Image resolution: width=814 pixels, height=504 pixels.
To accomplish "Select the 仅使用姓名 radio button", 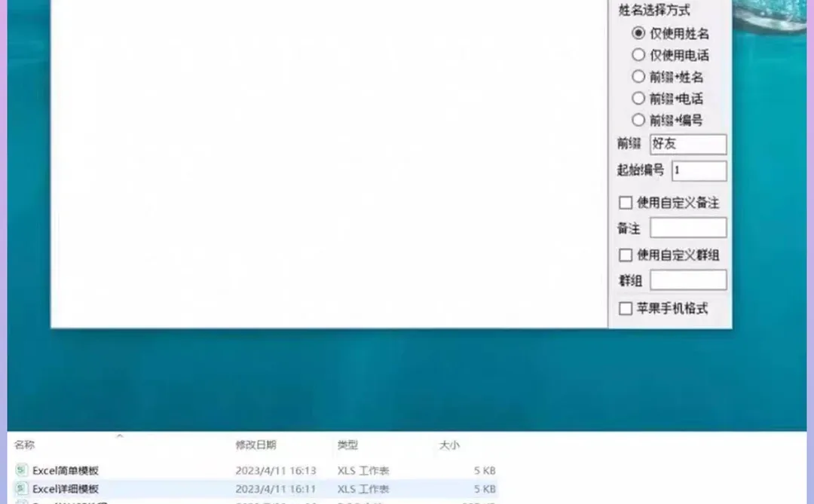I will point(638,32).
